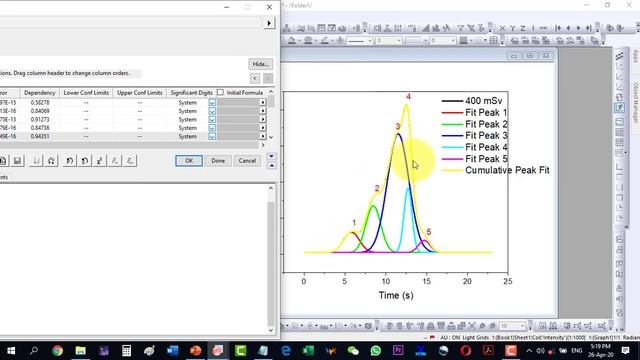
Task: Toggle significant digits checkbox for 0.94351 row
Action: click(x=212, y=136)
